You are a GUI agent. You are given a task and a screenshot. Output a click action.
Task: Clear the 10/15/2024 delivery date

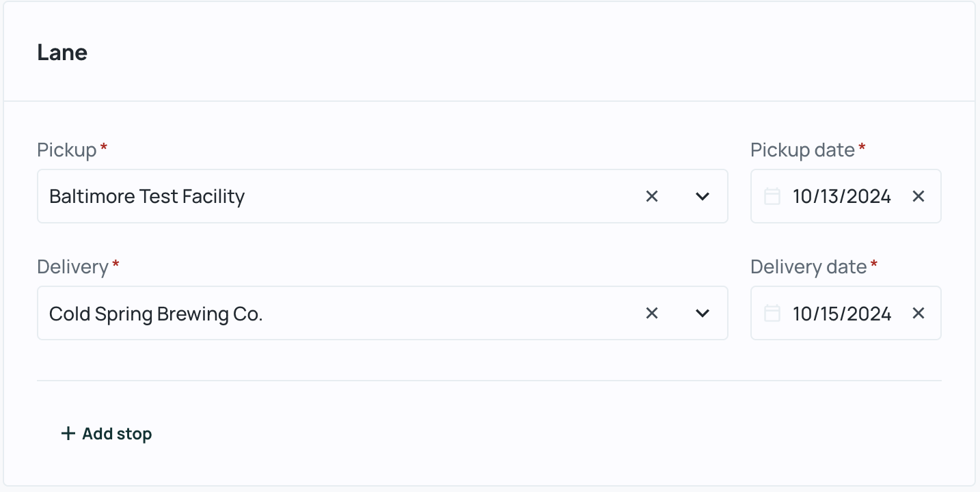point(918,313)
